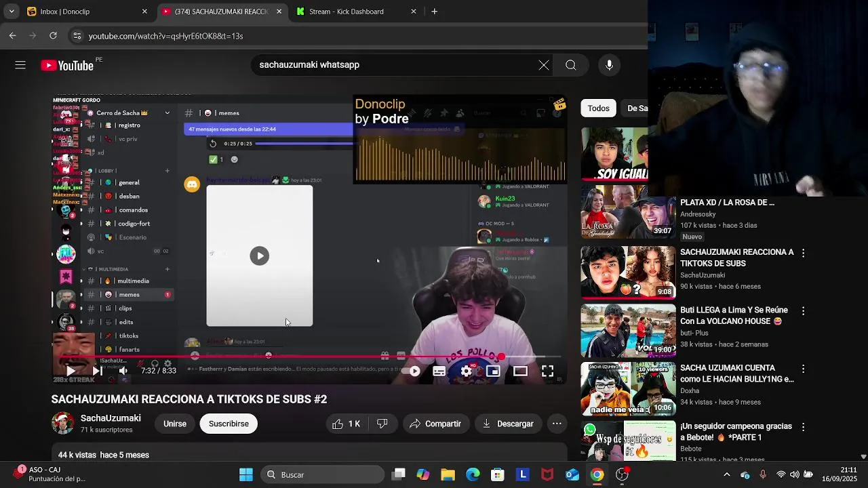The height and width of the screenshot is (488, 868).
Task: Seek on the red video progress bar
Action: (x=310, y=357)
